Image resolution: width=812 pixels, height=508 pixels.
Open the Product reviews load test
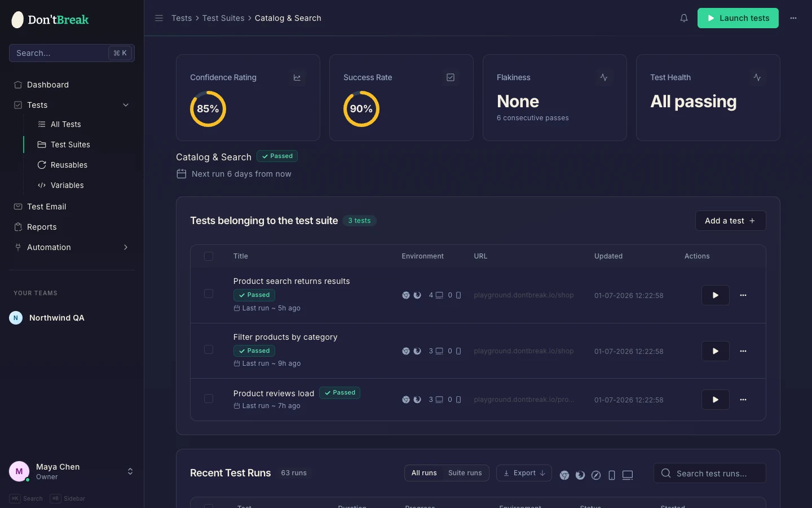pyautogui.click(x=273, y=393)
